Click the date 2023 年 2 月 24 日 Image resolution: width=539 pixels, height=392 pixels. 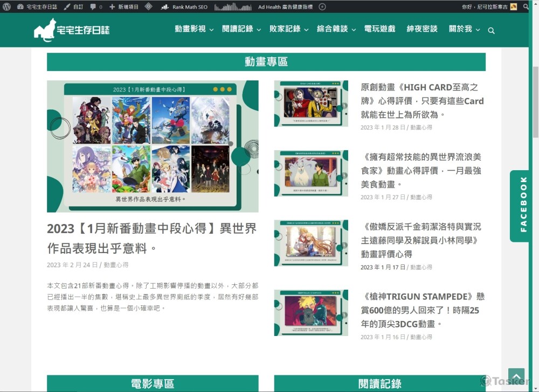click(x=72, y=265)
